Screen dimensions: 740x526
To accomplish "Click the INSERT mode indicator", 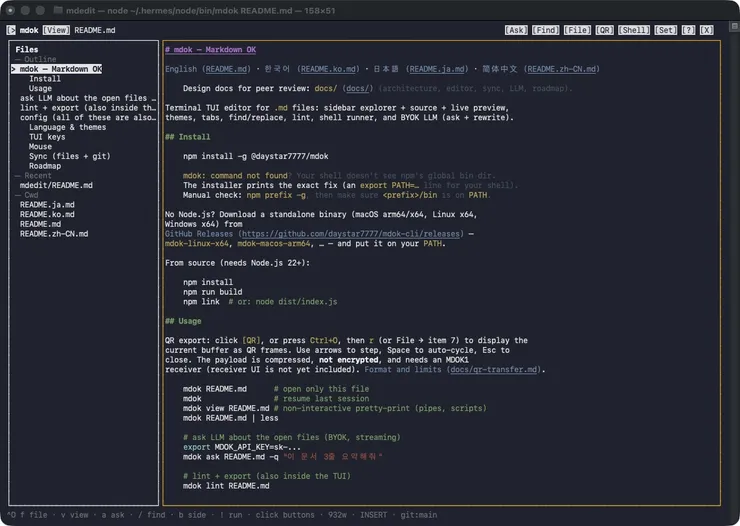I will pos(373,515).
